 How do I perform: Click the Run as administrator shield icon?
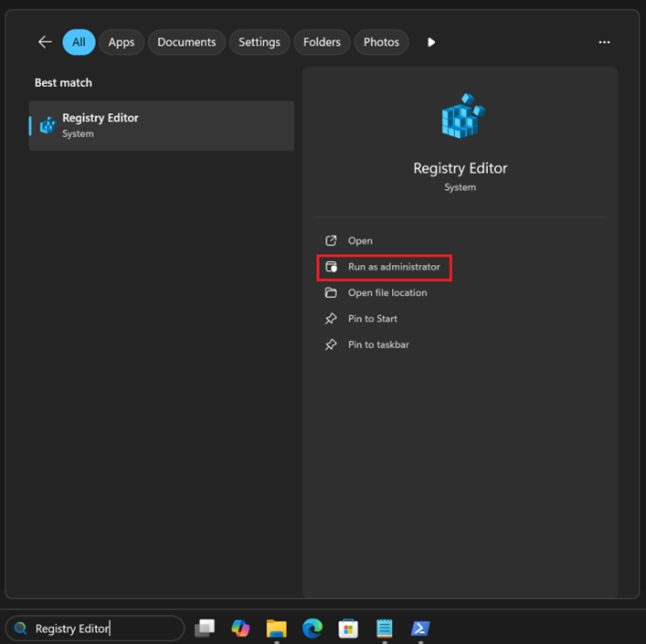click(x=331, y=267)
